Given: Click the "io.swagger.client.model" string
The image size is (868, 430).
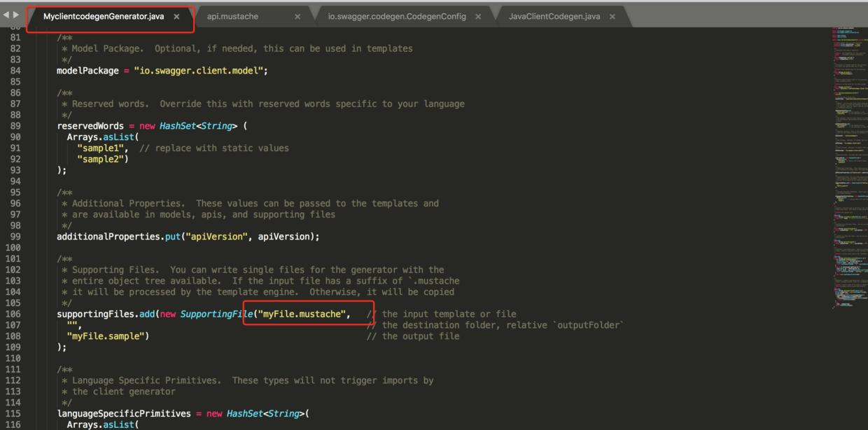Looking at the screenshot, I should click(198, 71).
